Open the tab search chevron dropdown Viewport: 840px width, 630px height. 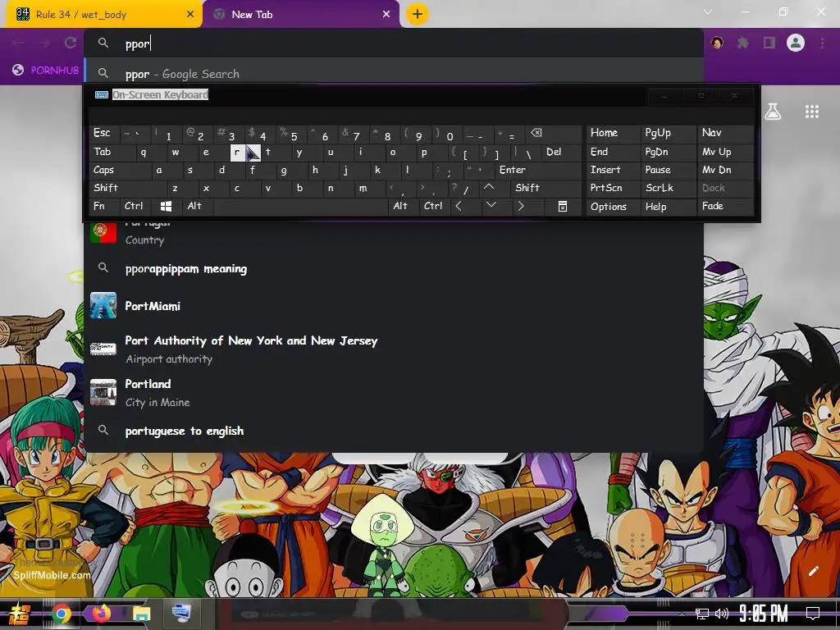coord(708,11)
